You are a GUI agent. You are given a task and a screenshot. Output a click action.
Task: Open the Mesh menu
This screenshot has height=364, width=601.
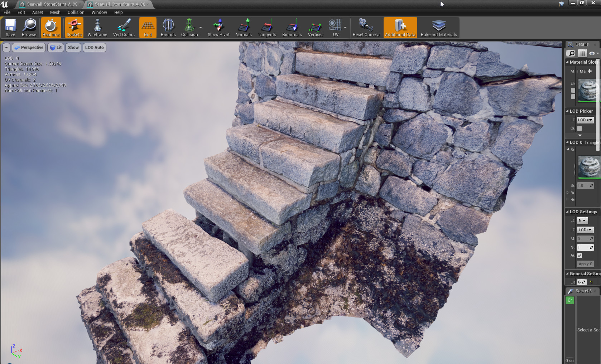(55, 12)
